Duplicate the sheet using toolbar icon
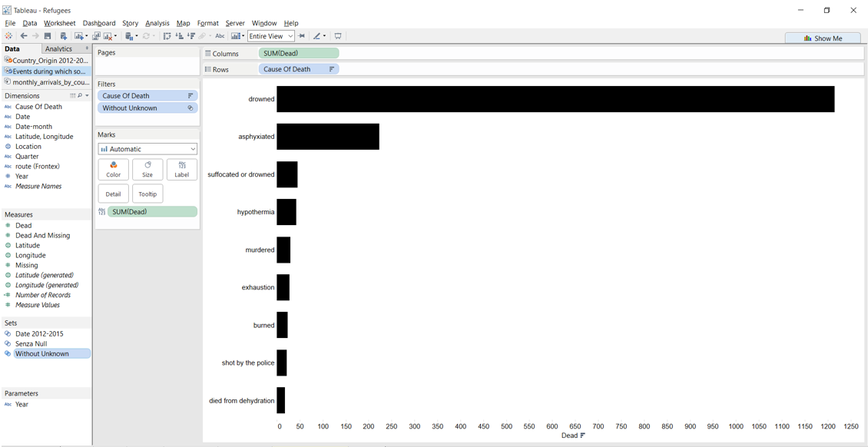The image size is (868, 447). tap(96, 36)
